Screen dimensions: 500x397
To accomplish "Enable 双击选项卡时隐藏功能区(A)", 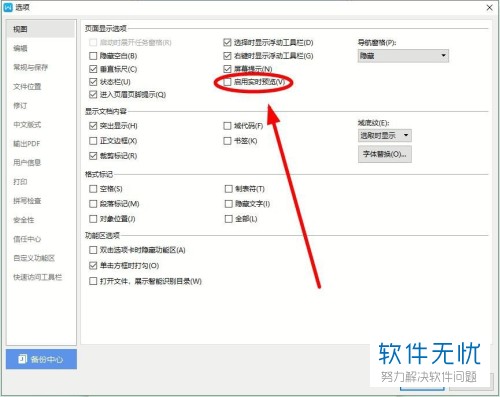I will point(93,250).
